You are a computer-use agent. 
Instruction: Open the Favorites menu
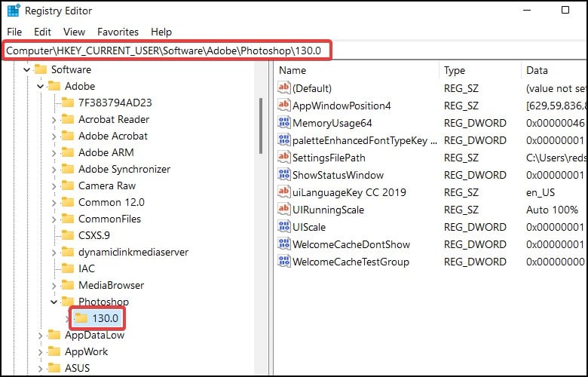point(118,32)
